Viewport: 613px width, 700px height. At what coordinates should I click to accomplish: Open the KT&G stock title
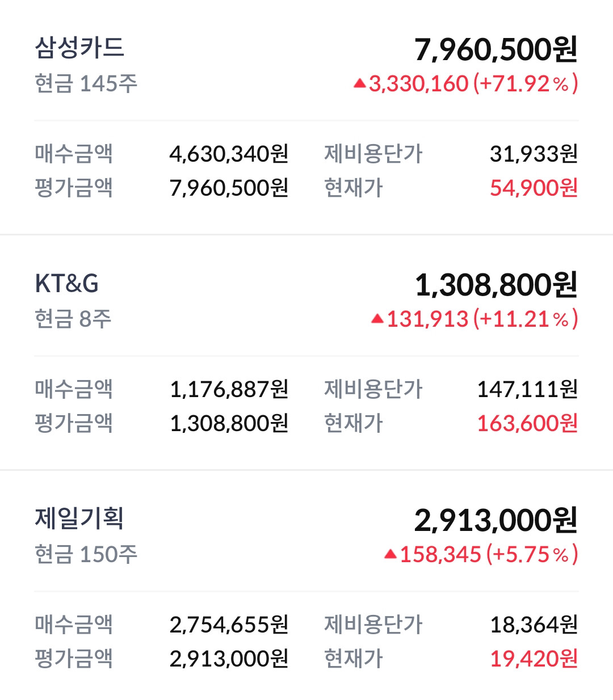coord(67,284)
